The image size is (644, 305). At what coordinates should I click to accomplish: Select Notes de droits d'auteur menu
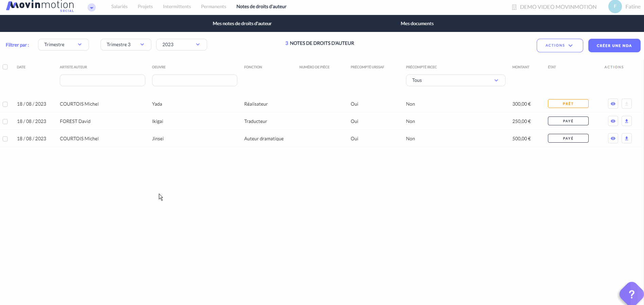[261, 6]
